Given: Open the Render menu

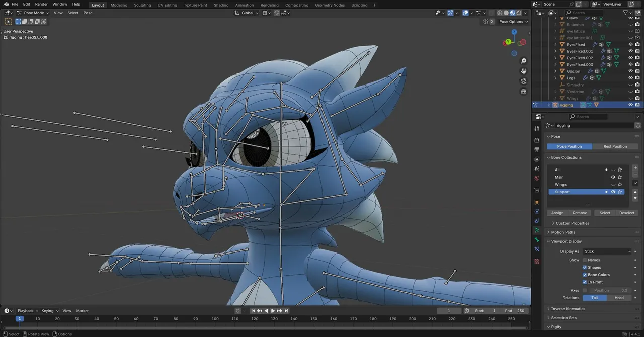Looking at the screenshot, I should [x=41, y=4].
